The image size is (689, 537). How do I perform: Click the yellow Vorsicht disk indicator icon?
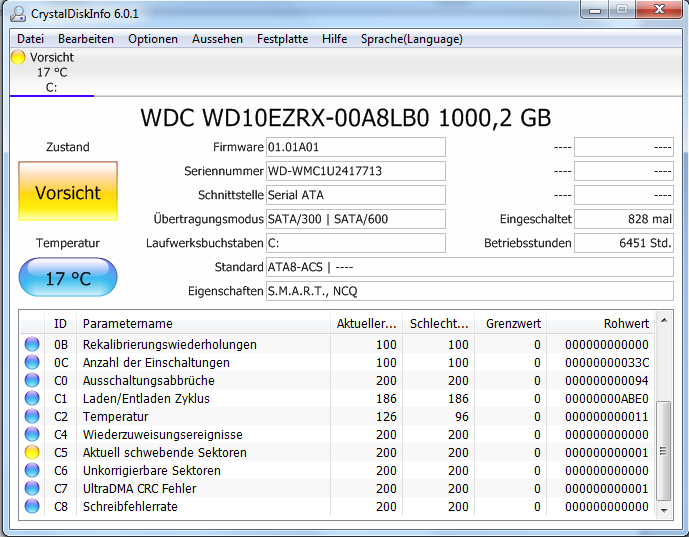pos(18,58)
